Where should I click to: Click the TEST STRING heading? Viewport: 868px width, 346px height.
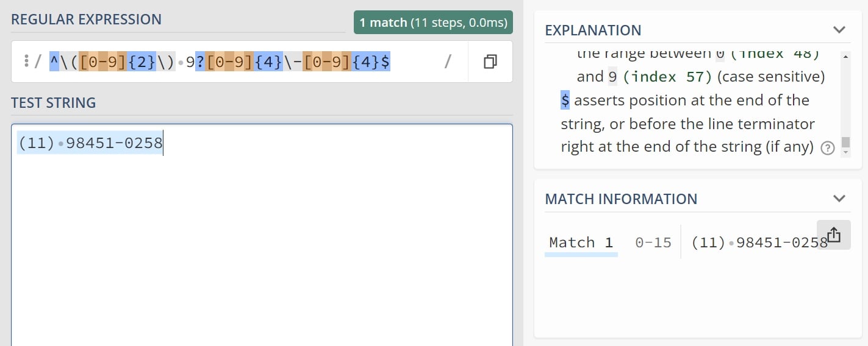tap(54, 102)
